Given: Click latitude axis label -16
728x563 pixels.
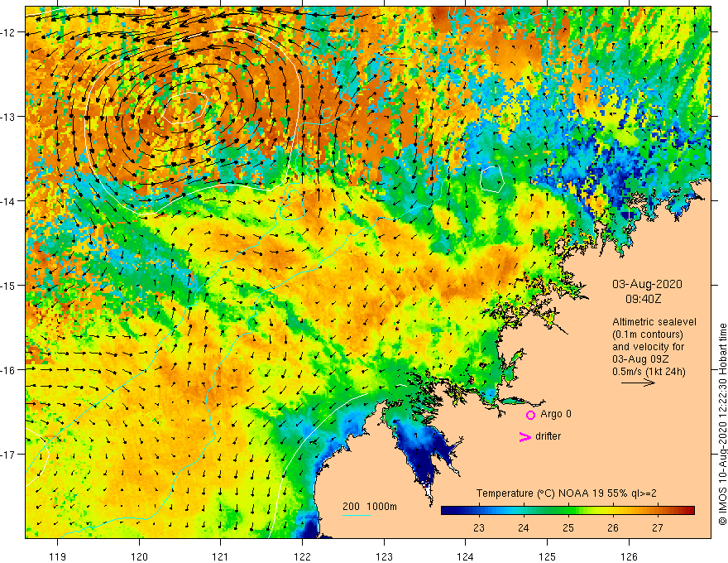Looking at the screenshot, I should coord(10,370).
